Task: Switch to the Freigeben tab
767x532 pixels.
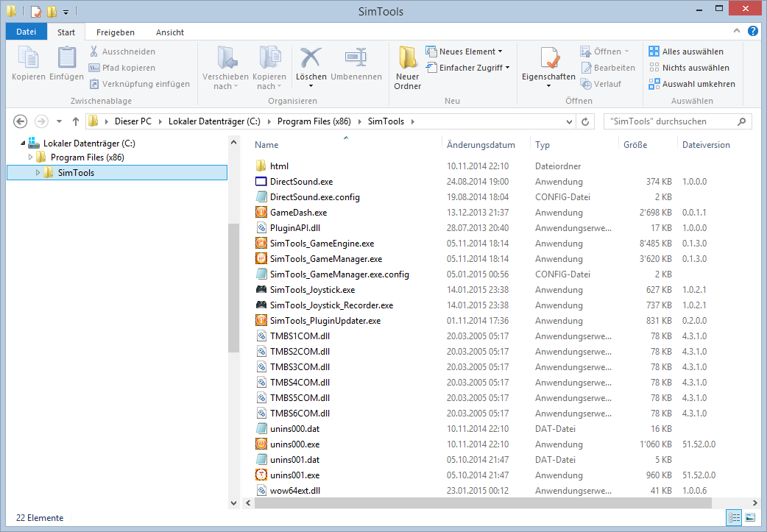Action: click(116, 32)
